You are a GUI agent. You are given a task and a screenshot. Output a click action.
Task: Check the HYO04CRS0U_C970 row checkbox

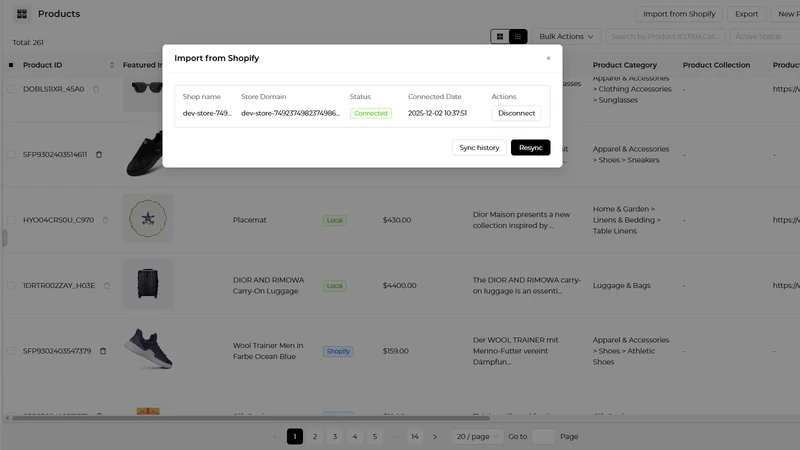pyautogui.click(x=11, y=220)
